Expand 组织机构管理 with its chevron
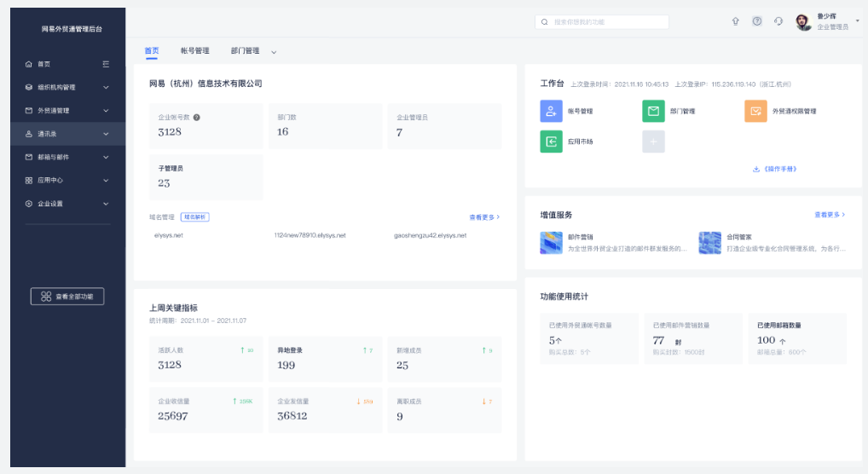 (106, 88)
